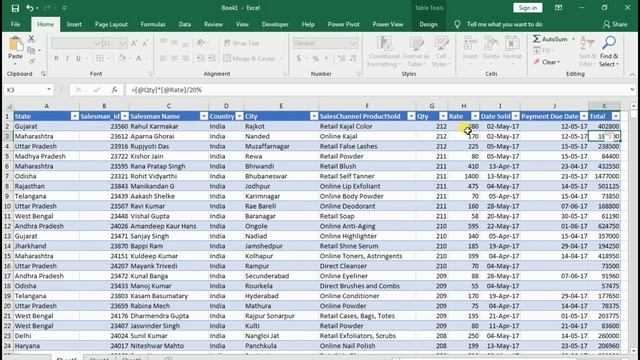Screen dimensions: 640x360
Task: Open Salesman Name filter dropdown
Action: tap(204, 116)
